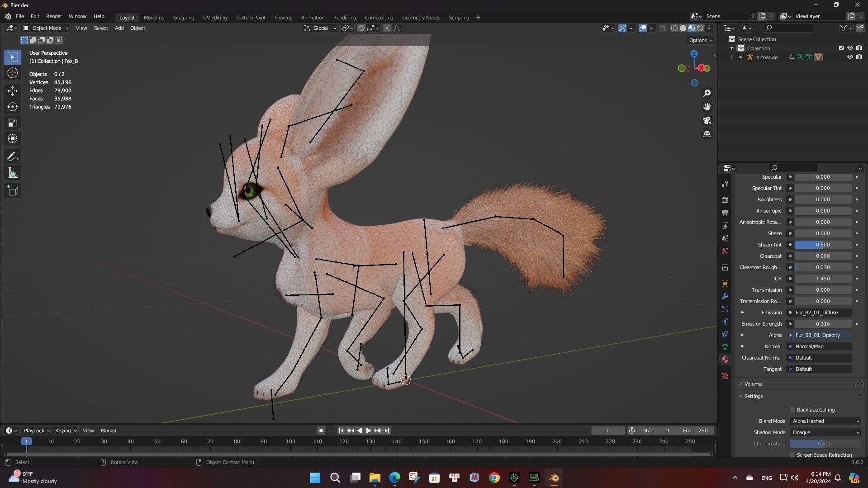Open the Blend Mode dropdown

[x=825, y=421]
